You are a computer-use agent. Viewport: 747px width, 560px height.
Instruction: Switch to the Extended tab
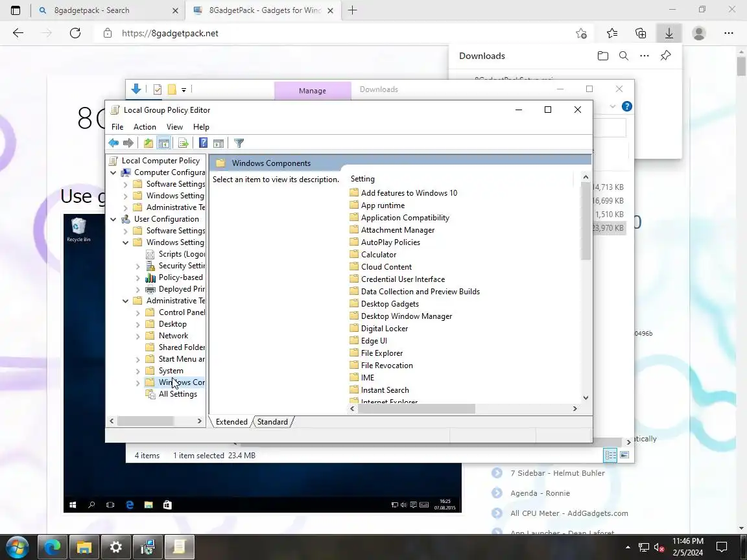(231, 422)
